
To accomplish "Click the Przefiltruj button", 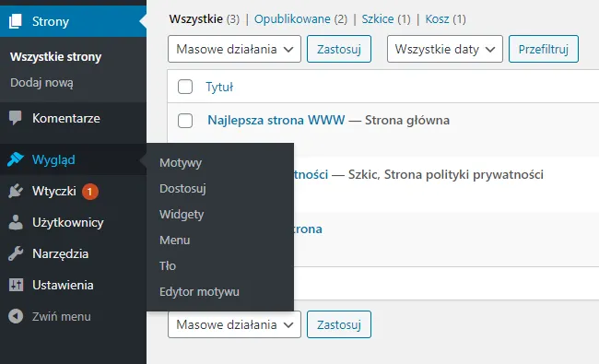I will [543, 49].
